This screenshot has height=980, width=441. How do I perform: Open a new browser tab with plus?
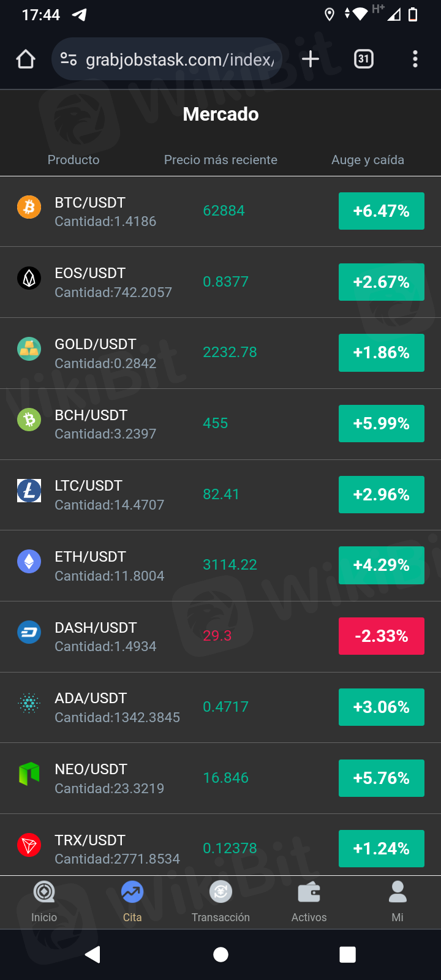311,59
